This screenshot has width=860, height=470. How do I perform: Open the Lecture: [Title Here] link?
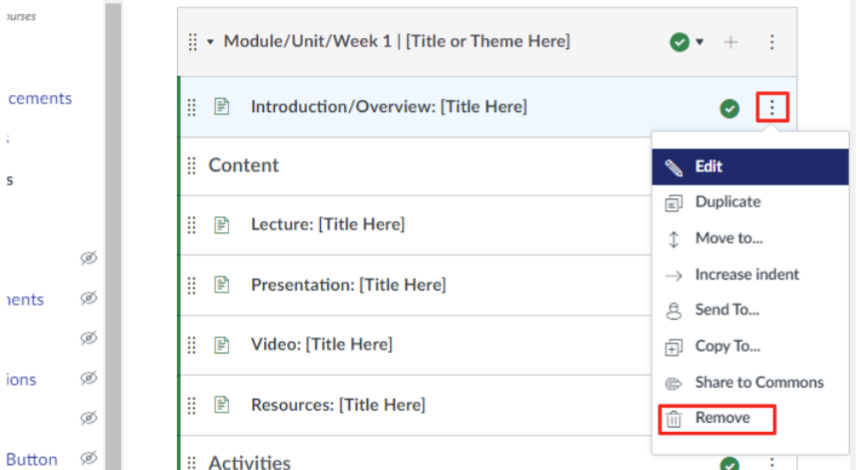click(327, 225)
